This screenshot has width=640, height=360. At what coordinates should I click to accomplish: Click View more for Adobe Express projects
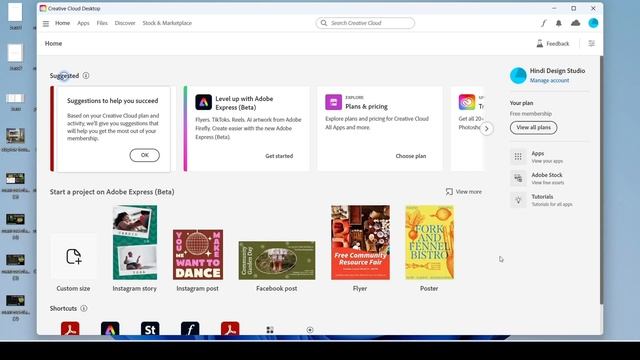click(x=469, y=191)
